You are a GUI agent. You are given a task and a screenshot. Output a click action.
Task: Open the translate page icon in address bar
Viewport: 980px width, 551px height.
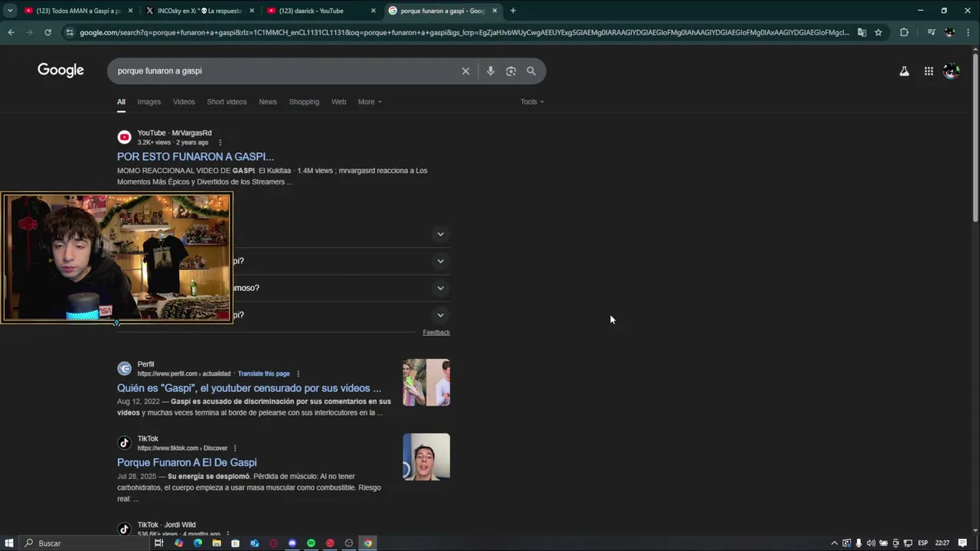(861, 32)
